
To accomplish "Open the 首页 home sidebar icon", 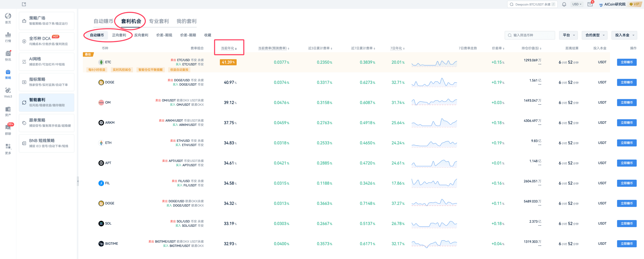I will (8, 18).
